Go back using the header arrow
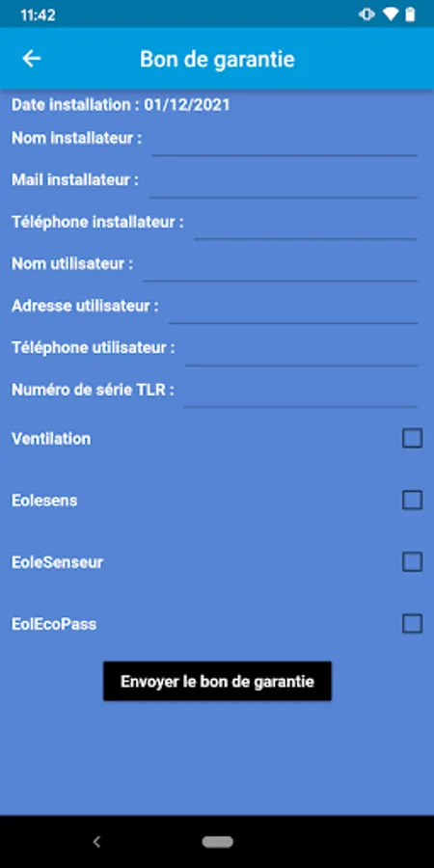This screenshot has width=434, height=868. pos(32,59)
